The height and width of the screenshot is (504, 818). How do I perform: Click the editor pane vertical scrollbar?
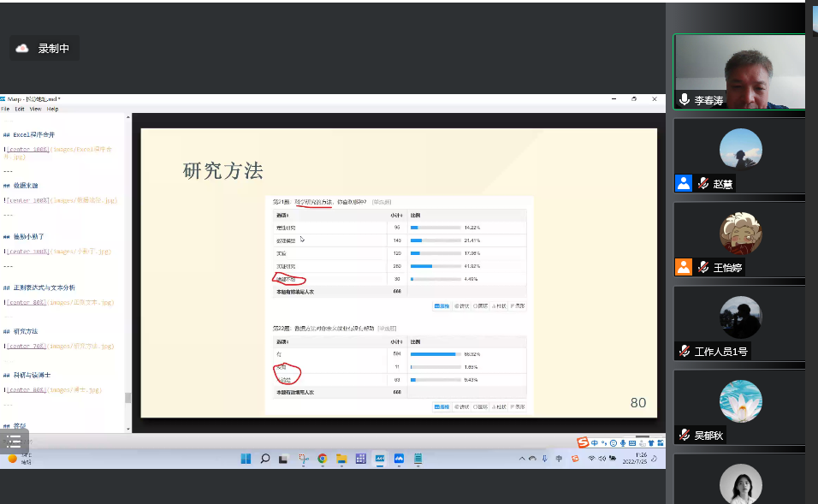tap(128, 397)
